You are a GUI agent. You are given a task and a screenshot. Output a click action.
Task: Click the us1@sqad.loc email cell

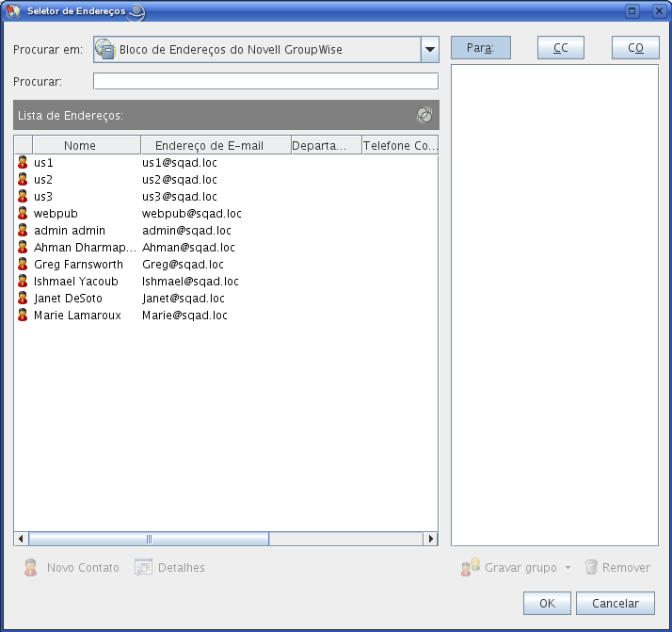180,163
